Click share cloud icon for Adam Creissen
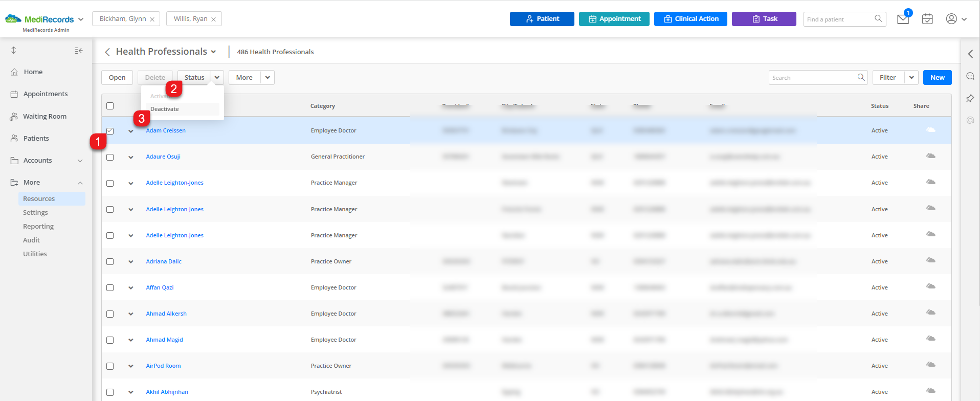The width and height of the screenshot is (980, 401). click(931, 130)
